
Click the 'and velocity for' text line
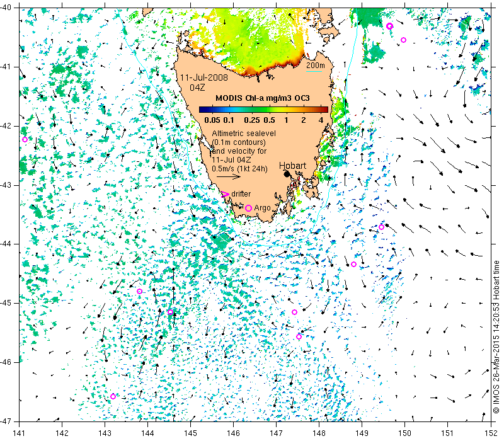click(x=239, y=151)
